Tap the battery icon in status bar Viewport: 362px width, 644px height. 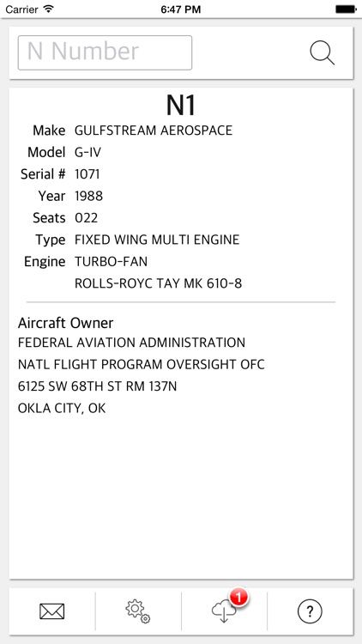[345, 9]
